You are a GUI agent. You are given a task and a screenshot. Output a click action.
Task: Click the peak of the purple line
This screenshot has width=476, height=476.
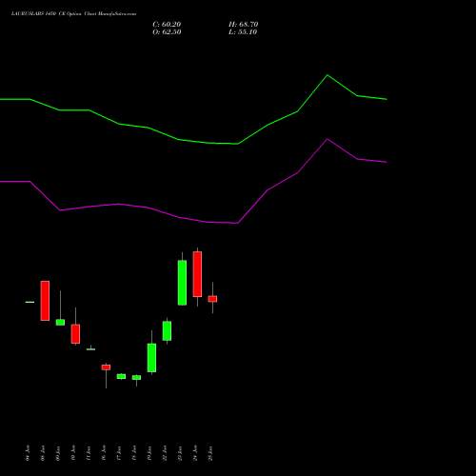click(327, 139)
